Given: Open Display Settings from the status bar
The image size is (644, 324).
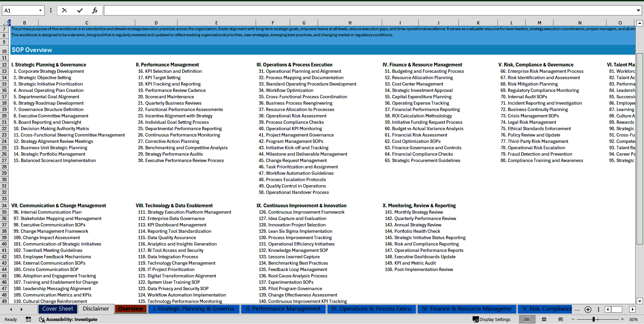Looking at the screenshot, I should [492, 319].
